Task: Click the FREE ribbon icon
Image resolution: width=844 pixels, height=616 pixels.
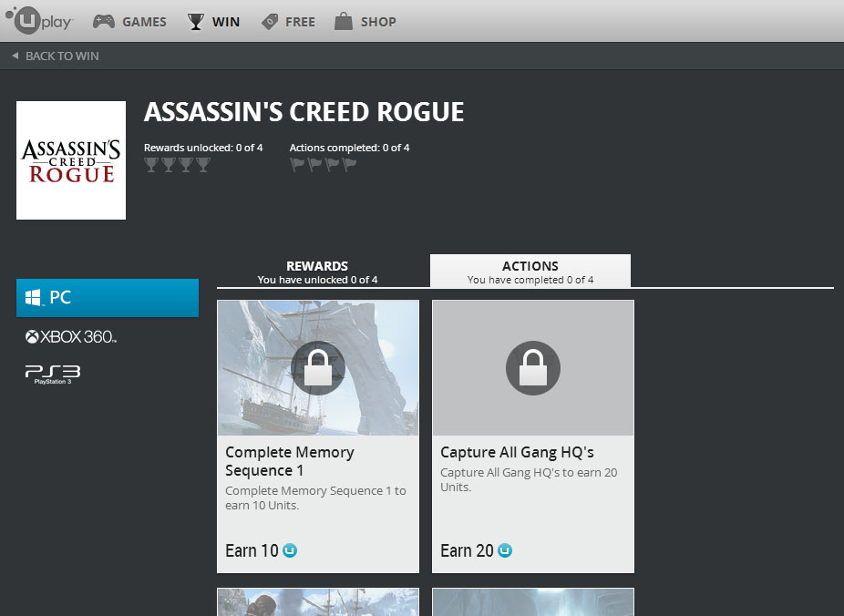Action: pyautogui.click(x=269, y=21)
